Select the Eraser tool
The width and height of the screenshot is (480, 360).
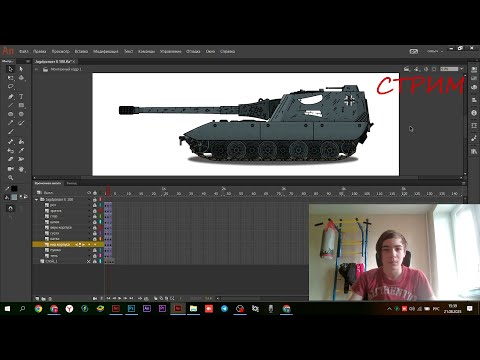tap(11, 159)
